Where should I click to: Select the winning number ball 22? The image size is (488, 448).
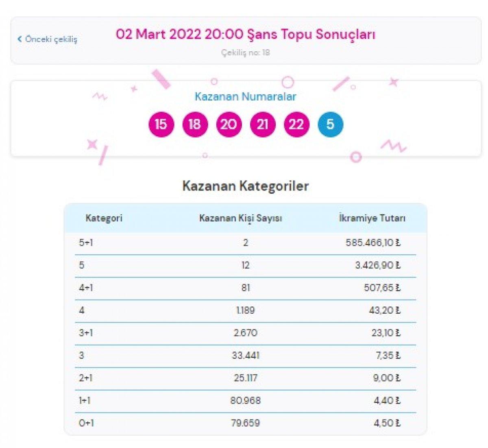point(296,124)
